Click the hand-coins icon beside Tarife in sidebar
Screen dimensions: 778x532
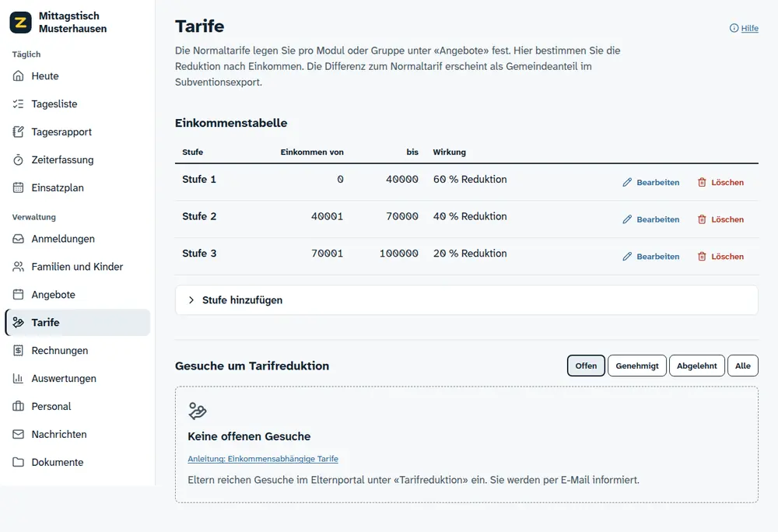click(x=19, y=322)
